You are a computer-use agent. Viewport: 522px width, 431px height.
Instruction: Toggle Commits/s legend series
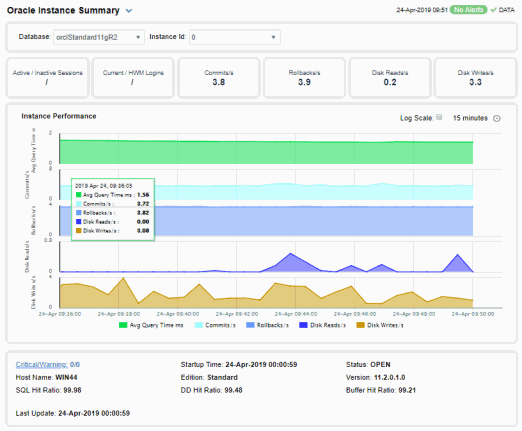point(215,325)
